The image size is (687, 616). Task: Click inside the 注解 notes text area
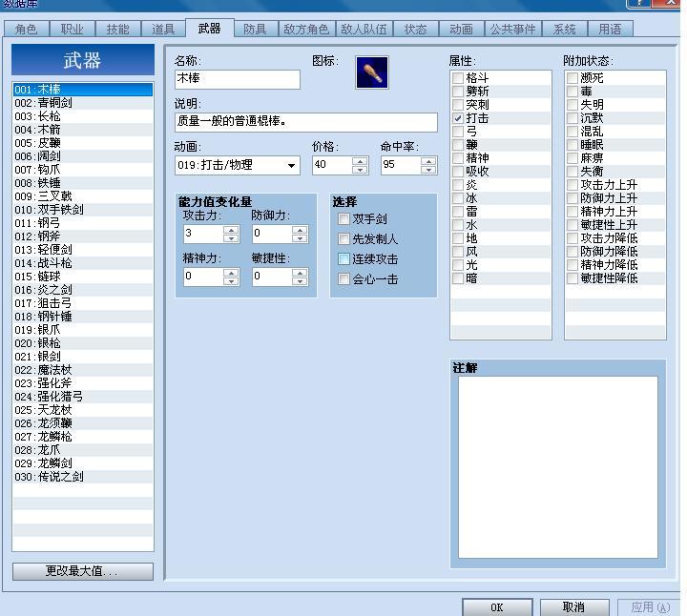(558, 466)
